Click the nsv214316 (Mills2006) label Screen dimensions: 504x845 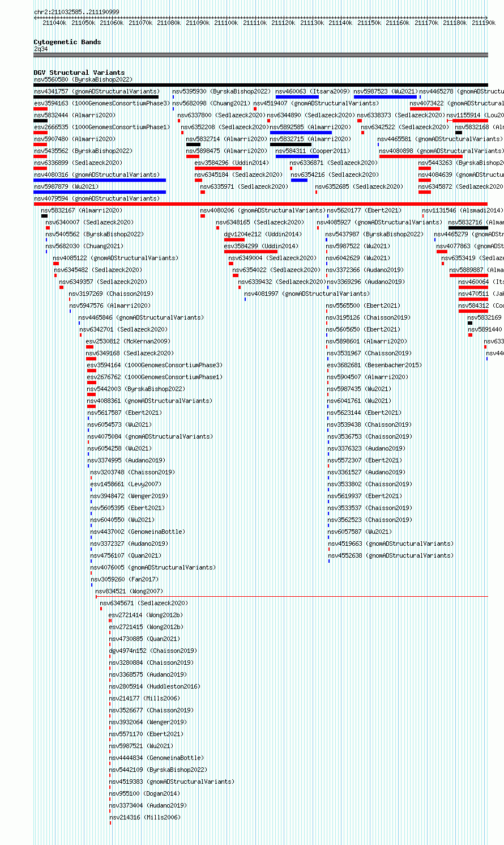tap(144, 818)
